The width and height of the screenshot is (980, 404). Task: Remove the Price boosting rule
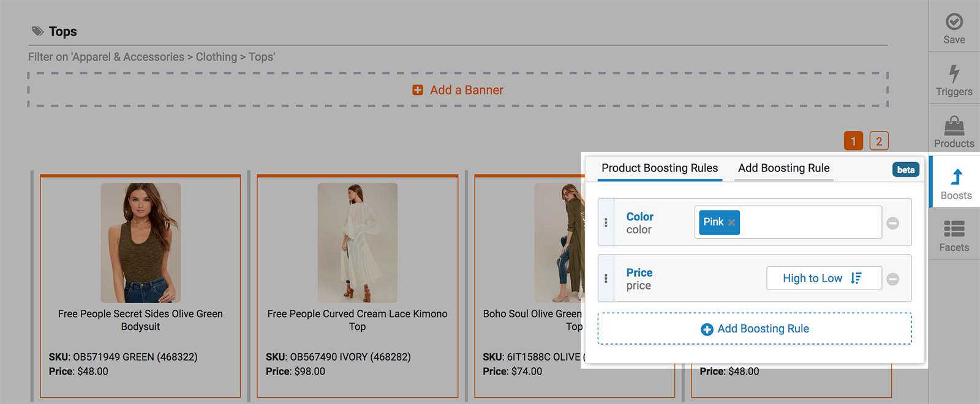click(893, 279)
